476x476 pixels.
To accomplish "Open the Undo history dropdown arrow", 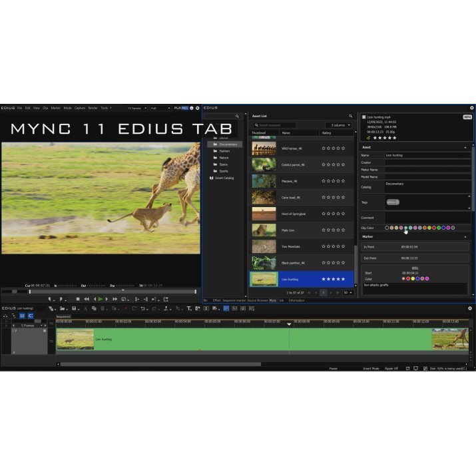I will 147,310.
